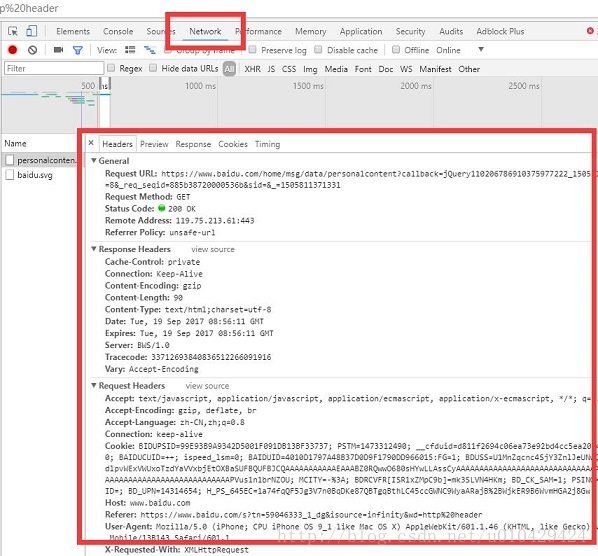Activate the inspect element picker icon
598x556 pixels.
[13, 31]
